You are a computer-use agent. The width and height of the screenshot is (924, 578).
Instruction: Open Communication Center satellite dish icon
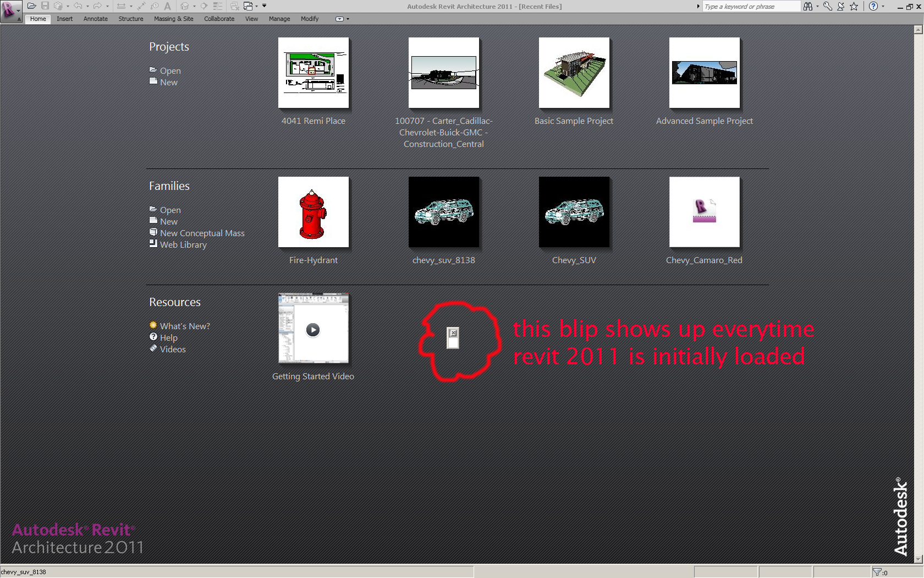[841, 6]
